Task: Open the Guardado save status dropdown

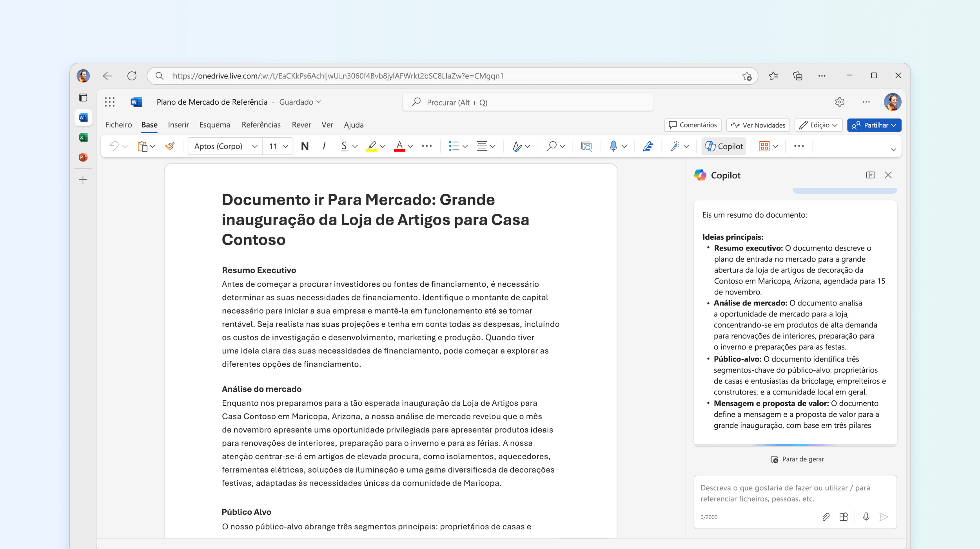Action: (x=300, y=102)
